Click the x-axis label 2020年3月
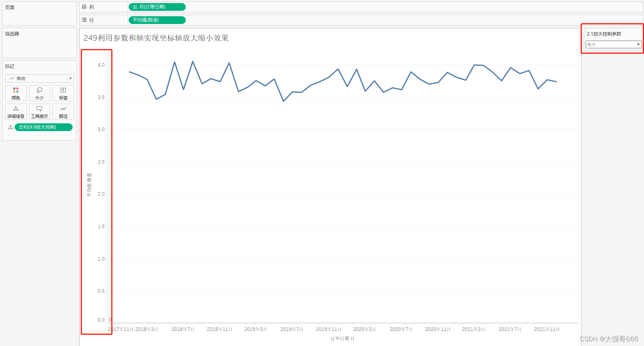Screen dimensions: 644x346 pos(365,329)
